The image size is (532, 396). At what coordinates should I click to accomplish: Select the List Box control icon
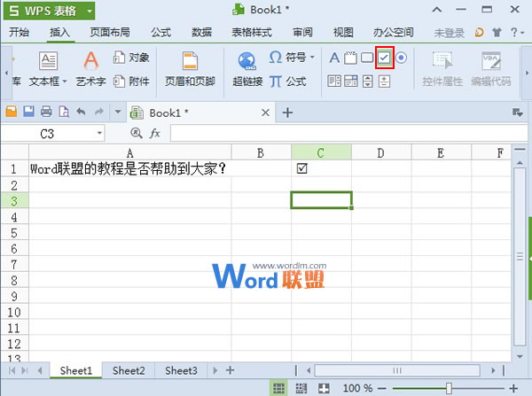coord(334,82)
